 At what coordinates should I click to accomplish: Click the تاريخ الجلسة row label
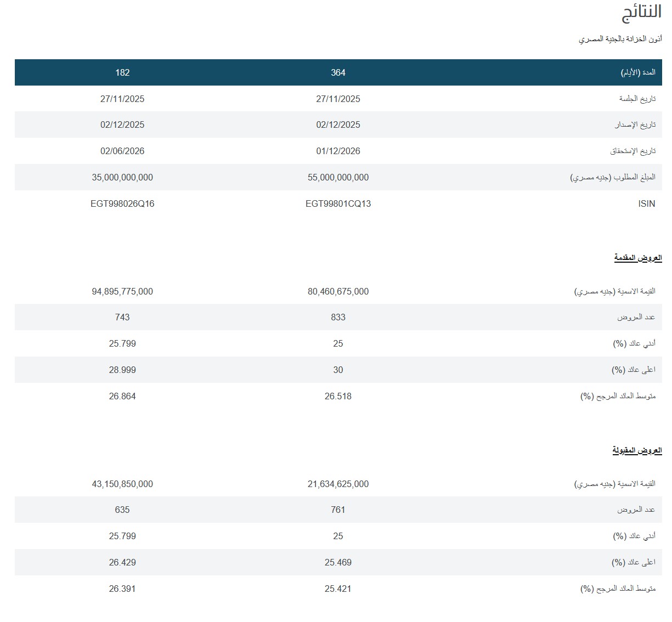637,99
